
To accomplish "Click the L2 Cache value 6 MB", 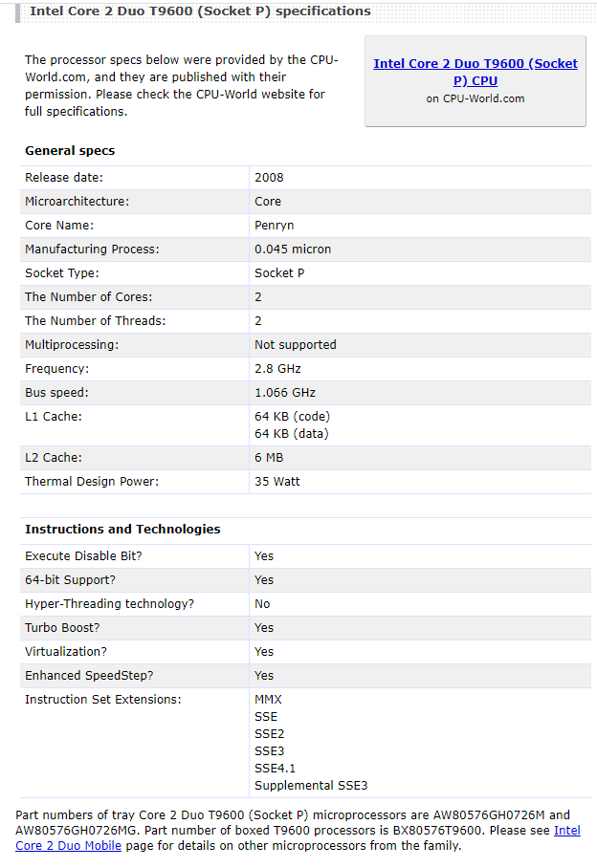I will click(269, 458).
